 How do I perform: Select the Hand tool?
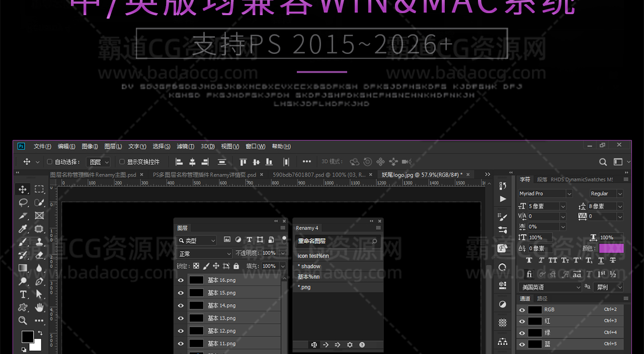tap(39, 307)
